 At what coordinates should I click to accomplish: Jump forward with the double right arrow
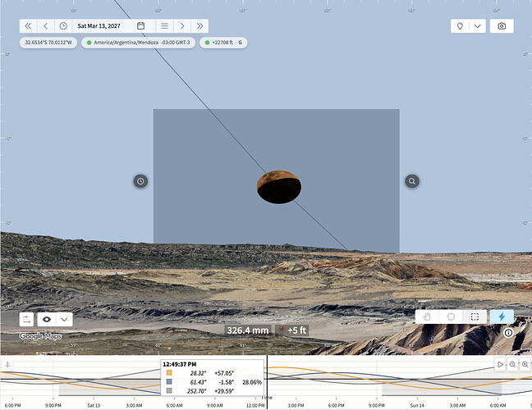point(199,26)
